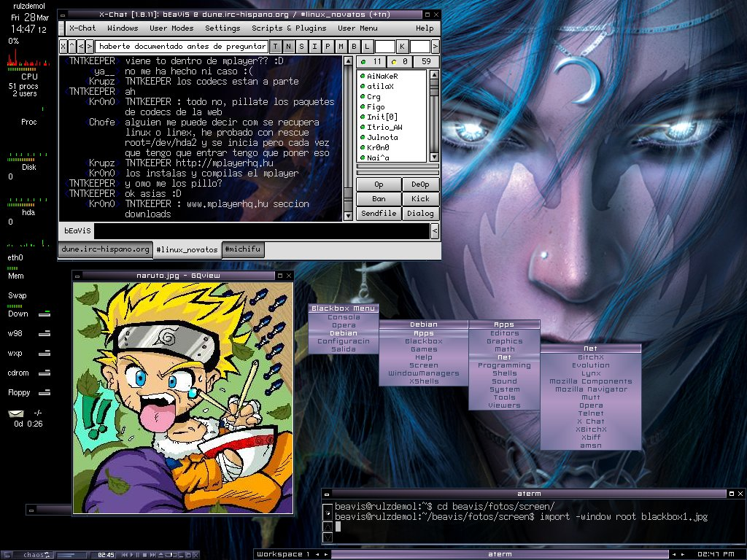Click the eject button in the player
The image size is (747, 560).
click(x=161, y=555)
